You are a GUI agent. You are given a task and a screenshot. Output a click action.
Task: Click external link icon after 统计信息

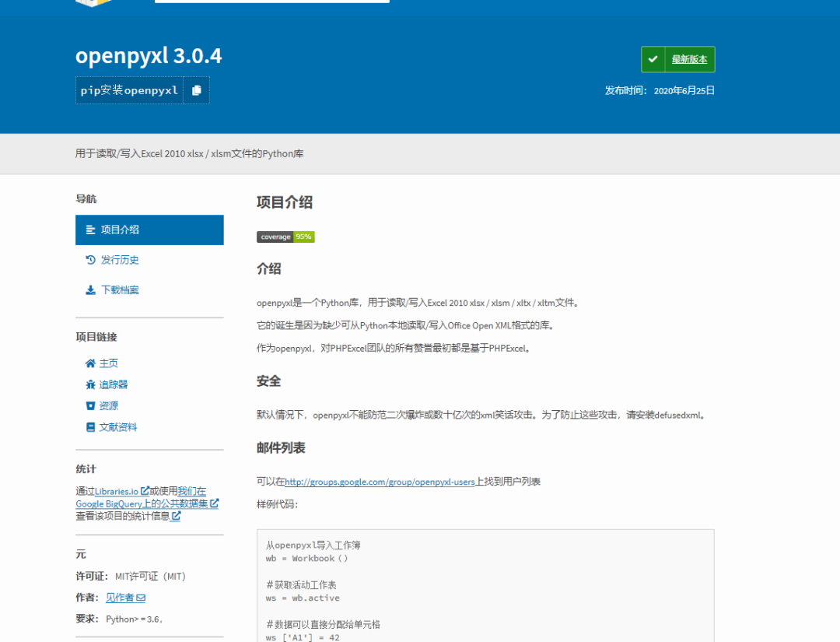[x=176, y=515]
